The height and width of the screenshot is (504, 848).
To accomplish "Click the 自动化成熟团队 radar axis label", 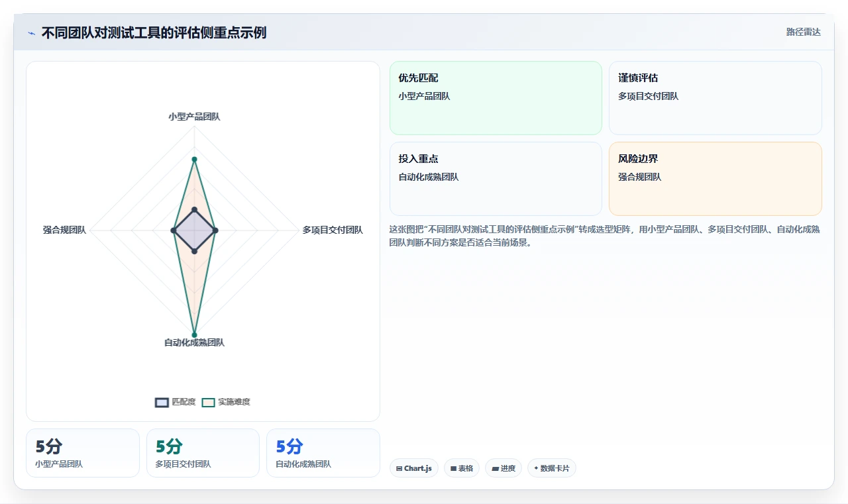I will [x=194, y=342].
